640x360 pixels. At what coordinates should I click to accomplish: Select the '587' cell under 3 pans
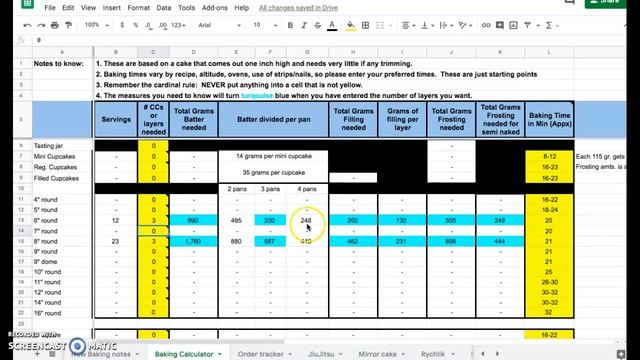270,241
